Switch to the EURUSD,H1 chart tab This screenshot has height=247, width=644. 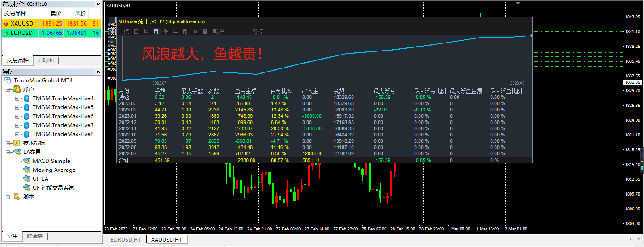coord(125,240)
